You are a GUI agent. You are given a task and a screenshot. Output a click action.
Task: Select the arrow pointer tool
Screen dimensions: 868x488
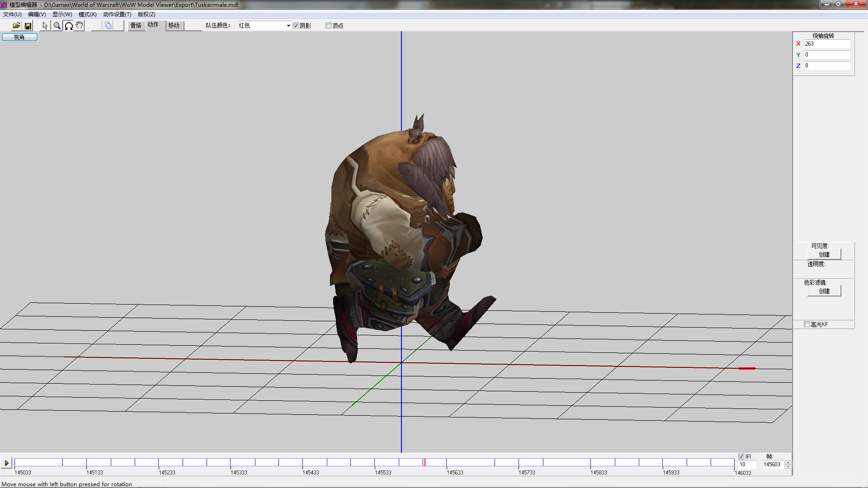click(x=45, y=26)
